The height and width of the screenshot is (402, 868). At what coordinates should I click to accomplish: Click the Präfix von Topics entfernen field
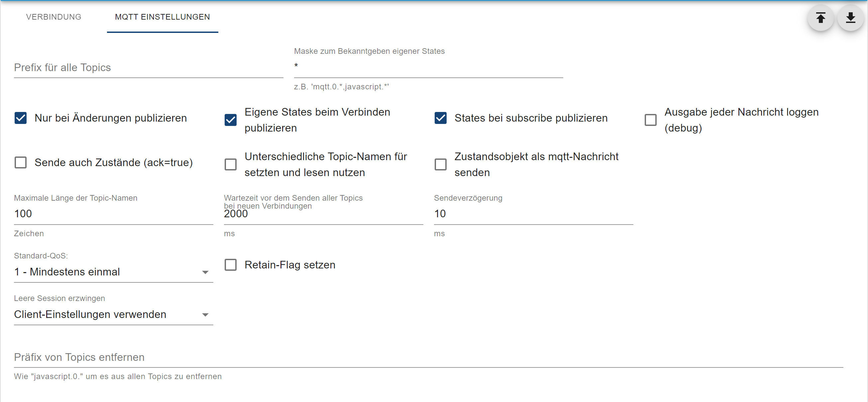pos(428,357)
